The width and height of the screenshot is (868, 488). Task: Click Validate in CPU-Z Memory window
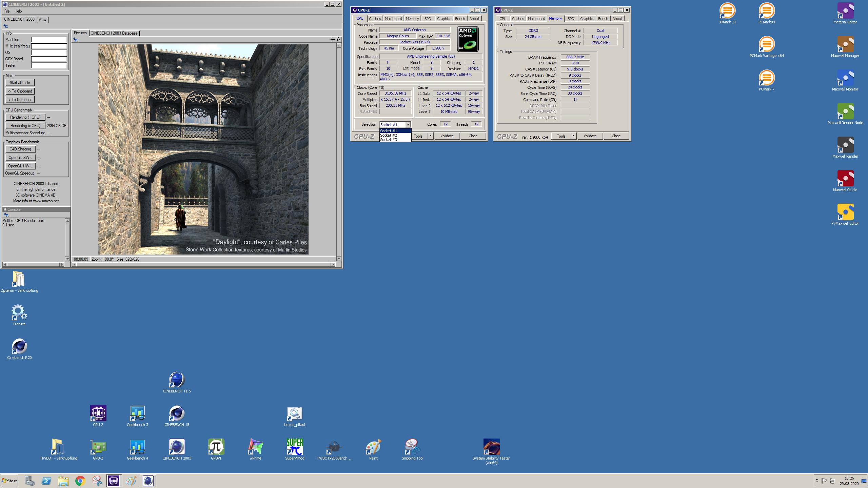pyautogui.click(x=590, y=136)
